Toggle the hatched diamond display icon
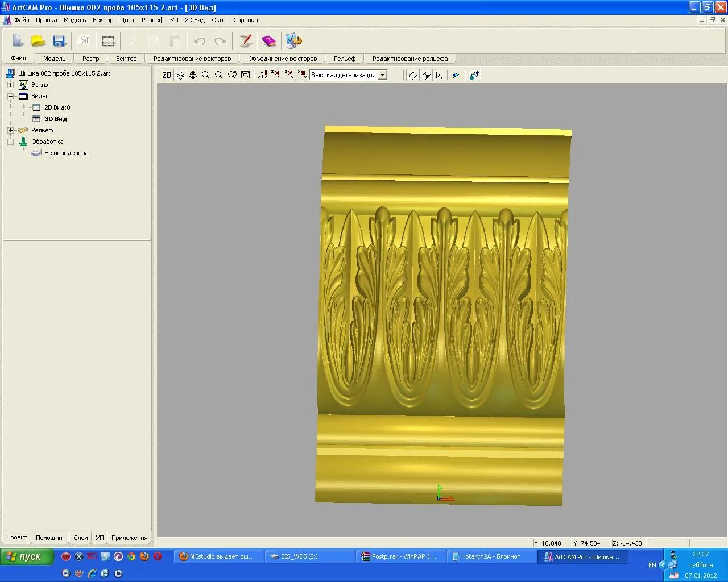Image resolution: width=728 pixels, height=582 pixels. point(426,75)
